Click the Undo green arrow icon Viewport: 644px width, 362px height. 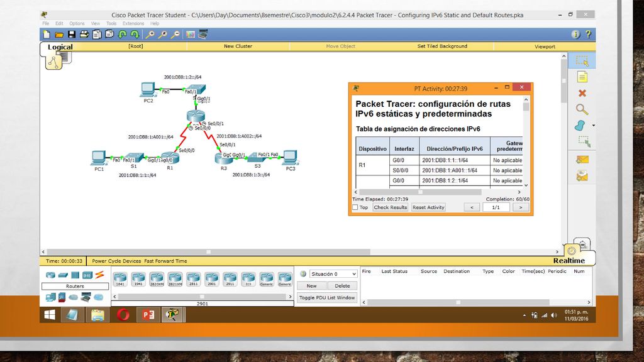click(x=122, y=35)
